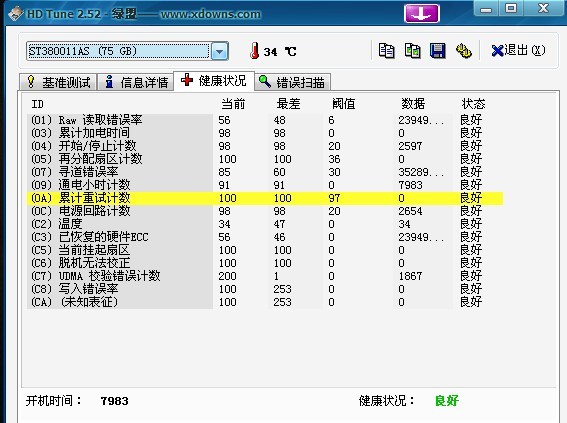
Task: Select row (0C) 电源回路计数
Action: (x=265, y=211)
